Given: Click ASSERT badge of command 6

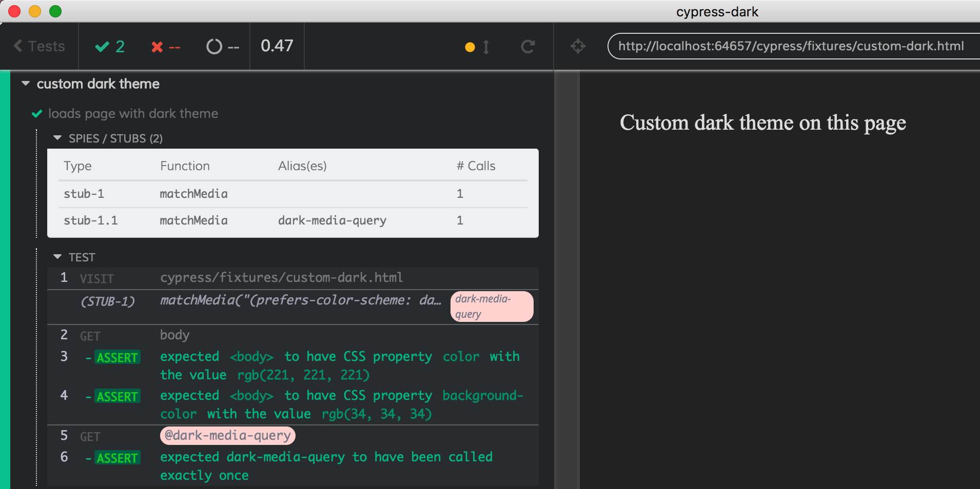Looking at the screenshot, I should pyautogui.click(x=117, y=458).
